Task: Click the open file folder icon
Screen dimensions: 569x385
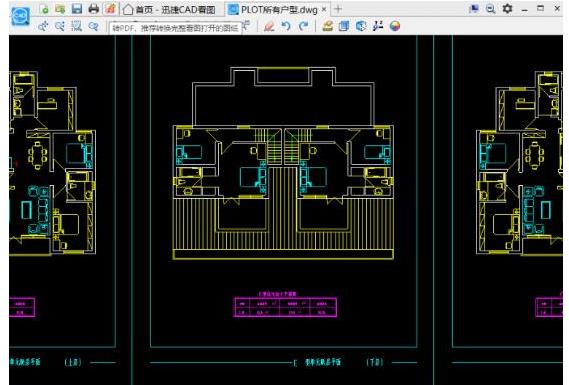Action: tap(60, 9)
